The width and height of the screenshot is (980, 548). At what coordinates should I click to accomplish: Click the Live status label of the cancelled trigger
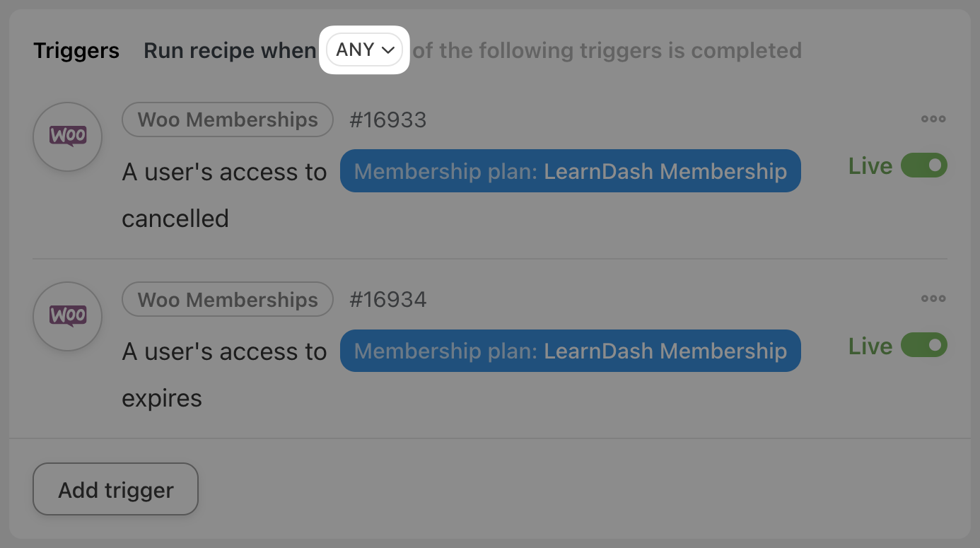tap(870, 166)
